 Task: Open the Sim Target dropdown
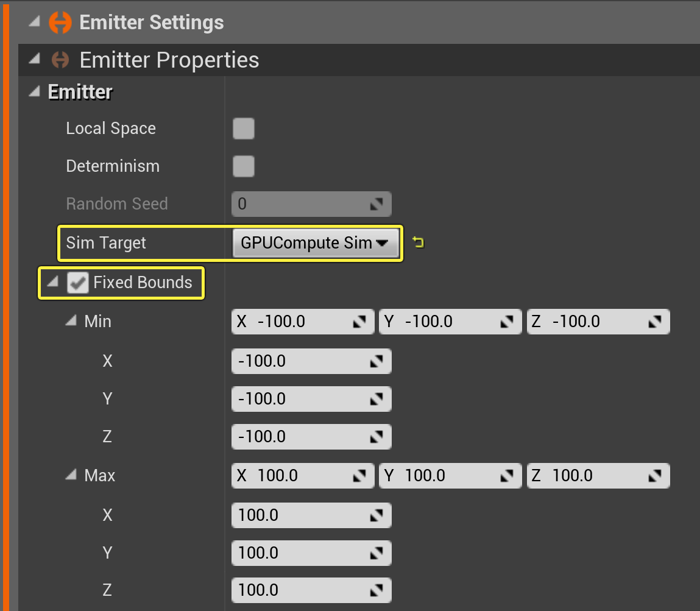tap(316, 243)
